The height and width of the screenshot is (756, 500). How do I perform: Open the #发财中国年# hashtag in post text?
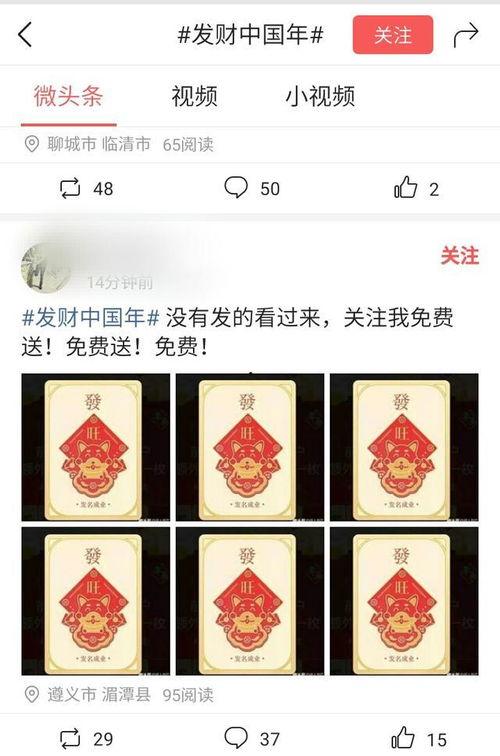click(91, 318)
